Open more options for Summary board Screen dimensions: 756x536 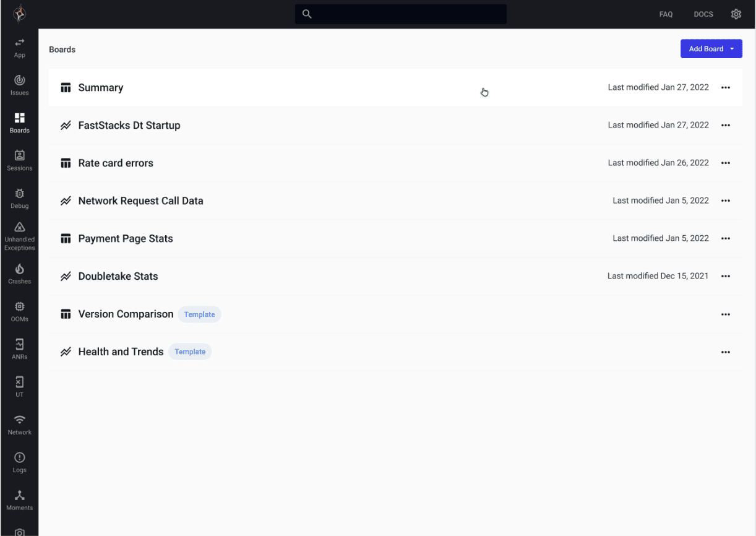click(x=726, y=88)
